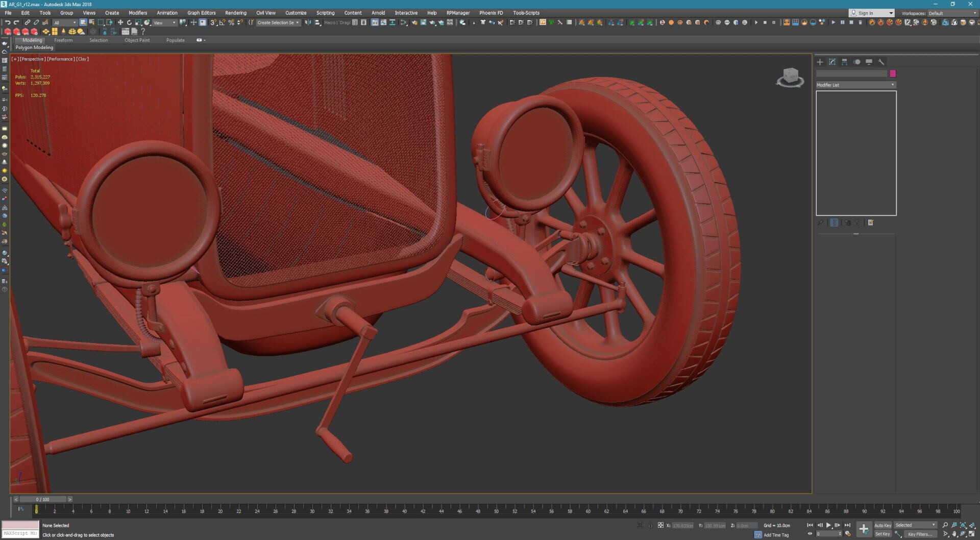Viewport: 980px width, 540px height.
Task: Click the Undo arrow icon
Action: 8,22
